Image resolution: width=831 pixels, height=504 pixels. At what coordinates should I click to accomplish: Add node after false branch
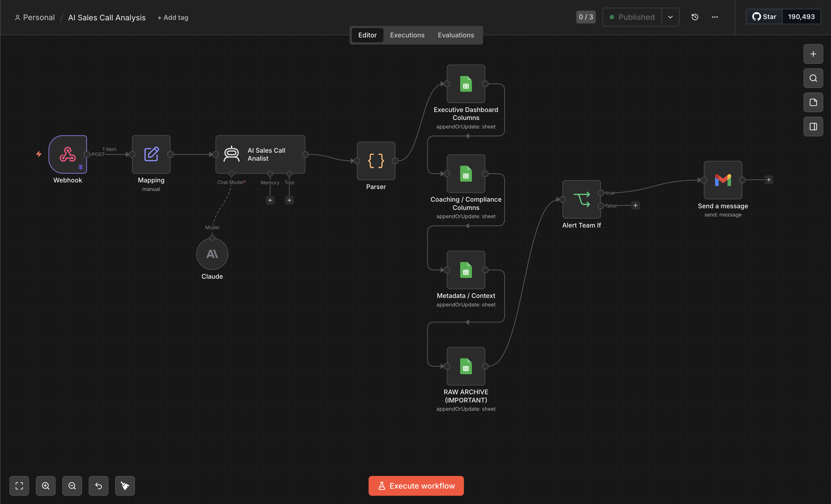coord(636,206)
